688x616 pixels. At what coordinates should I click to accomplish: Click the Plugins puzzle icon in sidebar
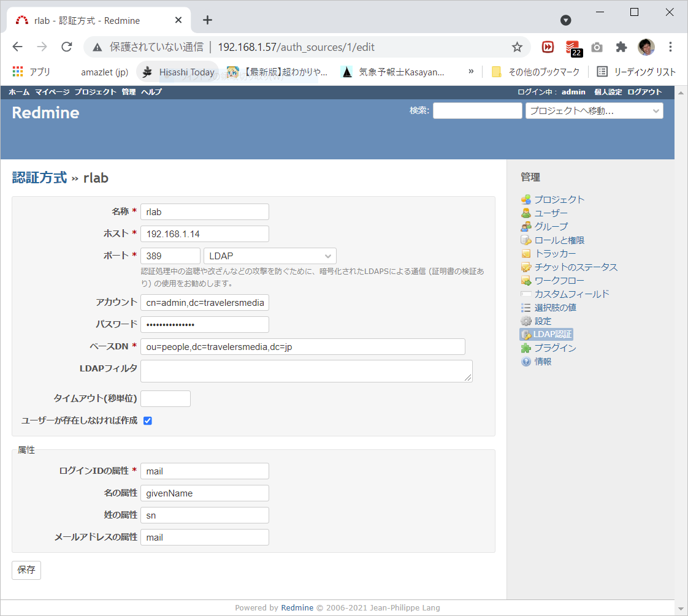click(x=526, y=348)
